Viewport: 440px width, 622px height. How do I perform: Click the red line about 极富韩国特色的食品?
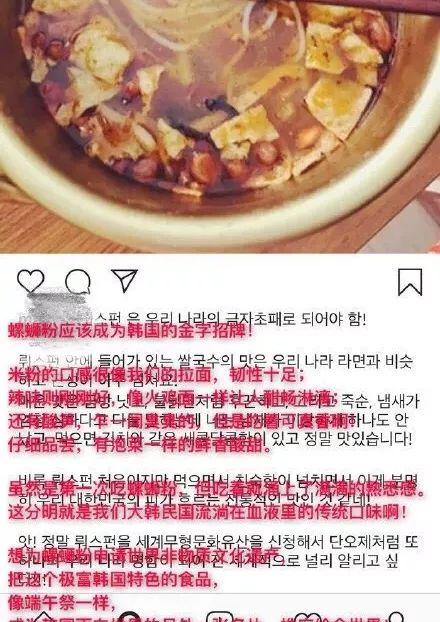[113, 580]
